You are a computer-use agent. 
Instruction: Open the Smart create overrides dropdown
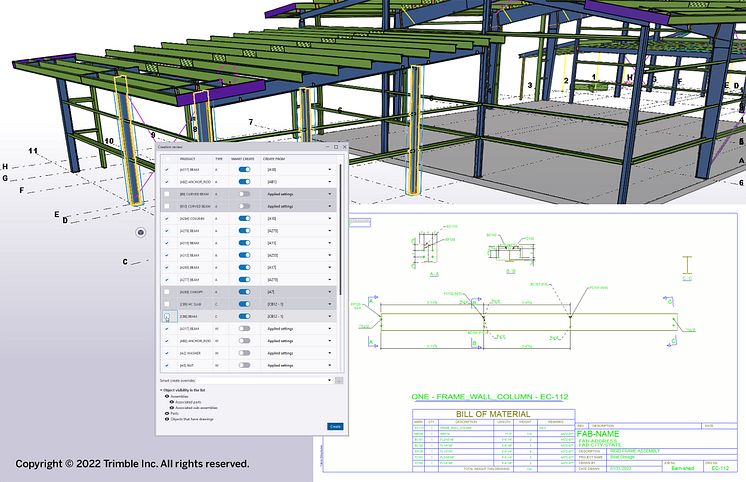click(329, 381)
